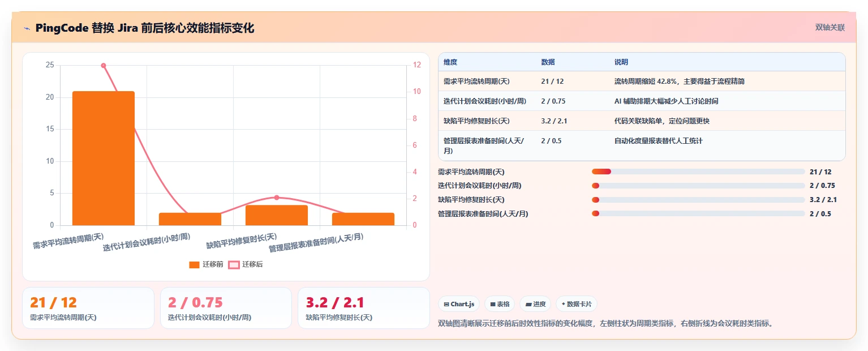The image size is (868, 351).
Task: Click the 表格 chip
Action: coord(500,304)
